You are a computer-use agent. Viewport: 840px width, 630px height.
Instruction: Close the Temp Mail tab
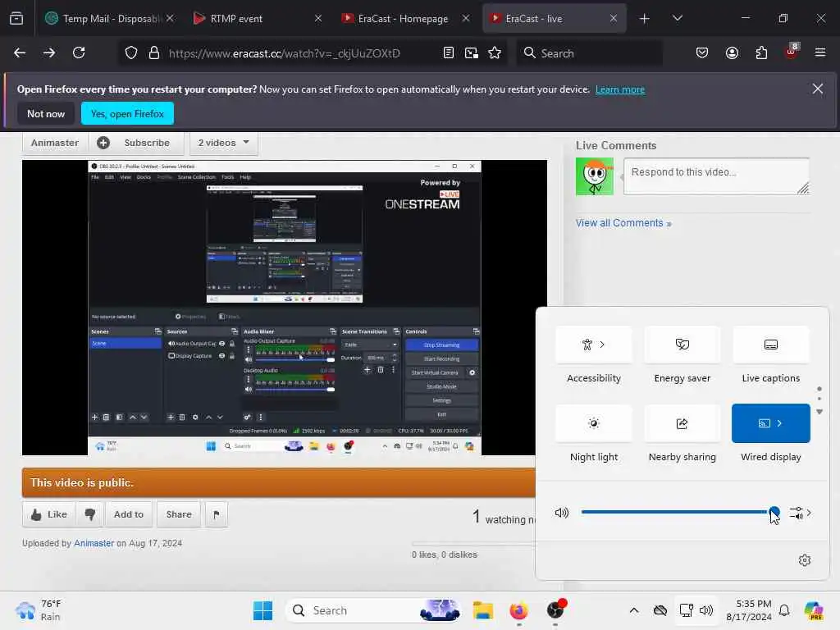click(170, 19)
